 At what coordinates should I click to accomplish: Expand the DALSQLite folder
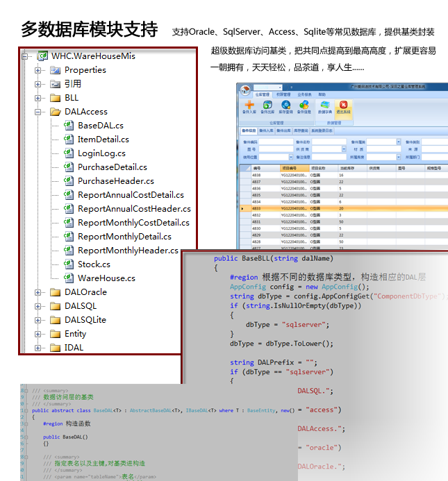point(38,320)
